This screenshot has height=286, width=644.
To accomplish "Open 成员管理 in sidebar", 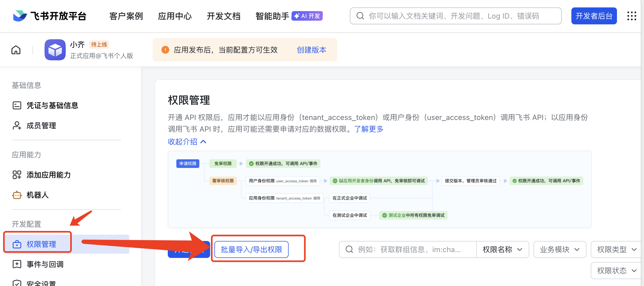I will coord(41,126).
